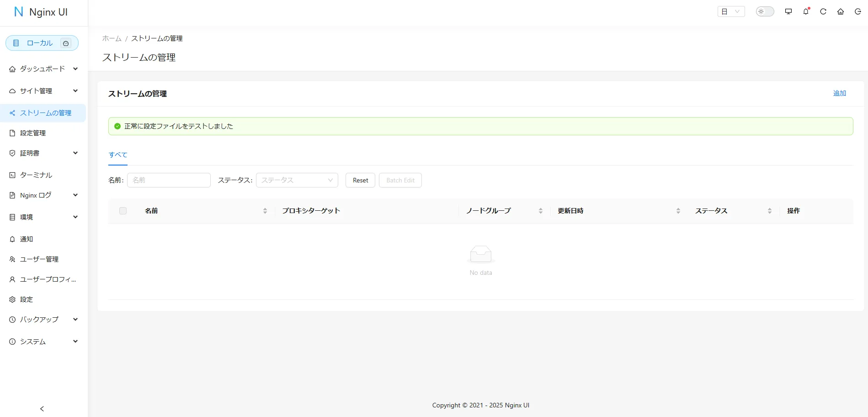Click the No data empty box icon
The image size is (868, 417).
point(481,254)
